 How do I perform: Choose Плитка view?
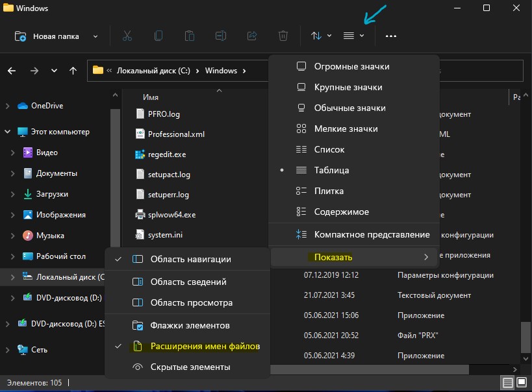click(x=354, y=191)
